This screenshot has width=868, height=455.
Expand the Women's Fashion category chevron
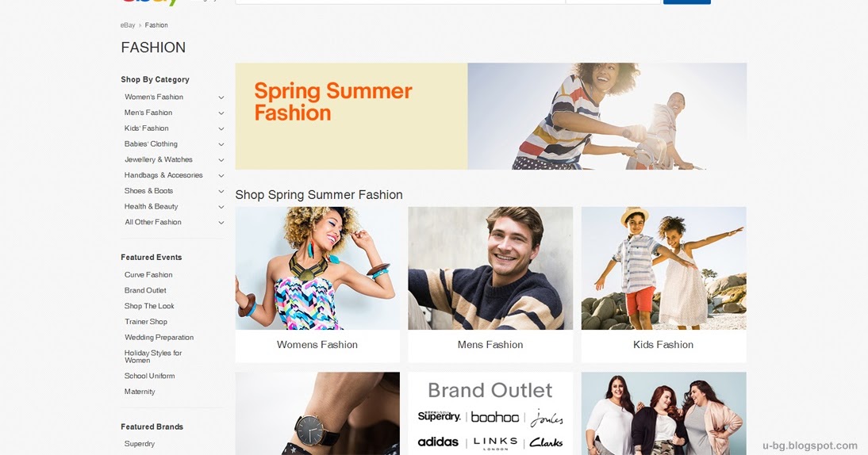[221, 97]
